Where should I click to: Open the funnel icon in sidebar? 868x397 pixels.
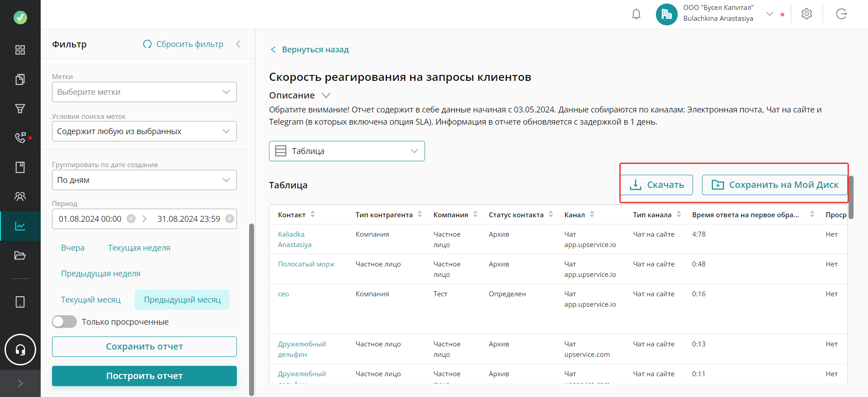pyautogui.click(x=20, y=108)
